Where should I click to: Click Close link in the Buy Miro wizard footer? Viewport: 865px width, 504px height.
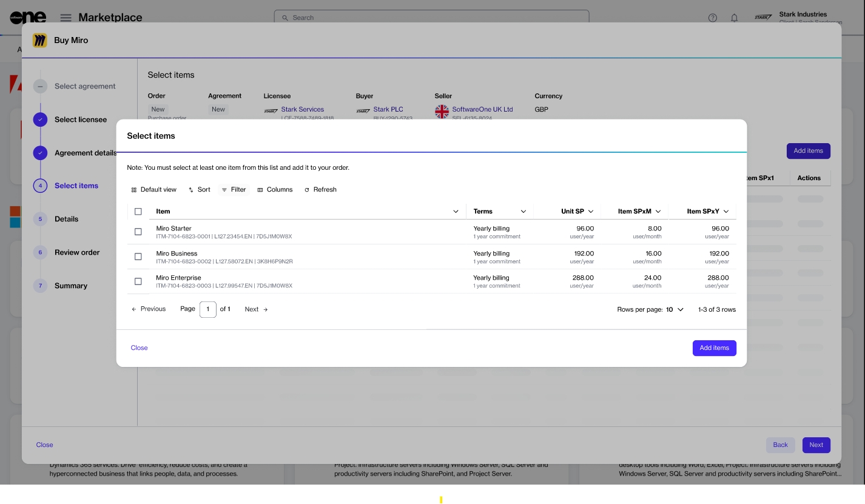(44, 445)
